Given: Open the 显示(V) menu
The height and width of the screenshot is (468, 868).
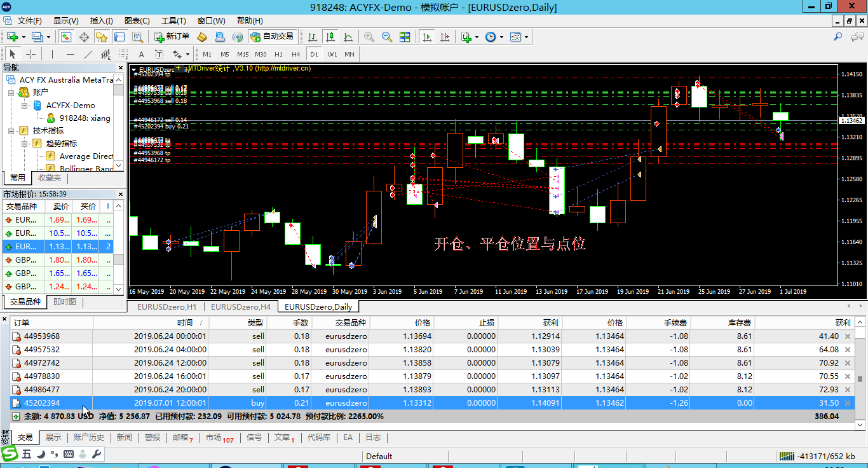Looking at the screenshot, I should [x=65, y=20].
